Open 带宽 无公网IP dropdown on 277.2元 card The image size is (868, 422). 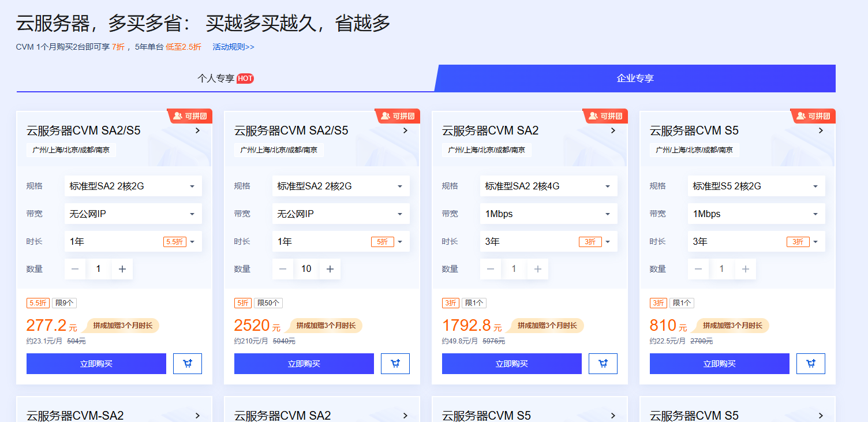tap(133, 214)
